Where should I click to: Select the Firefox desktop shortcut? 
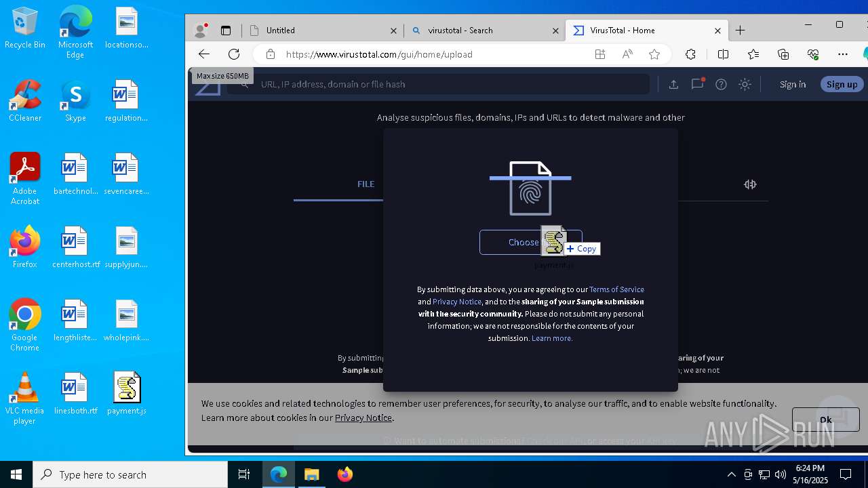point(25,247)
